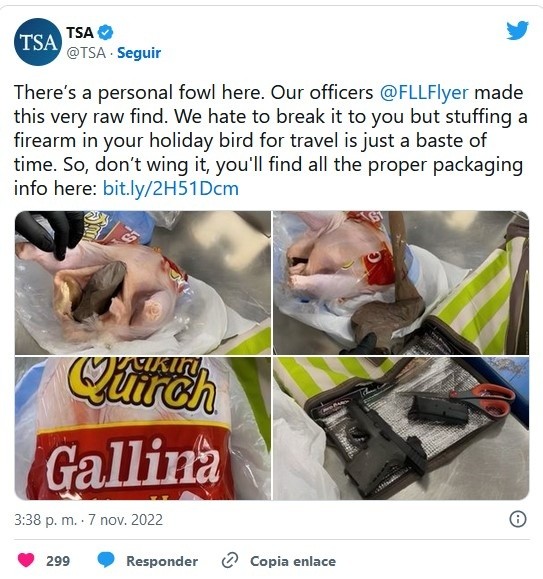Click the blue verified badge
The width and height of the screenshot is (543, 579).
[106, 32]
